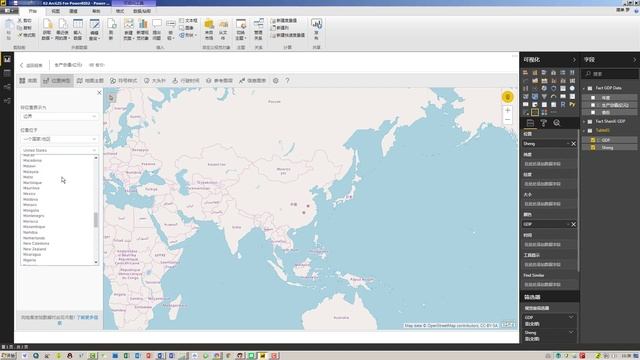640x360 pixels.
Task: Click the learn more link in side panel
Action: (x=87, y=318)
